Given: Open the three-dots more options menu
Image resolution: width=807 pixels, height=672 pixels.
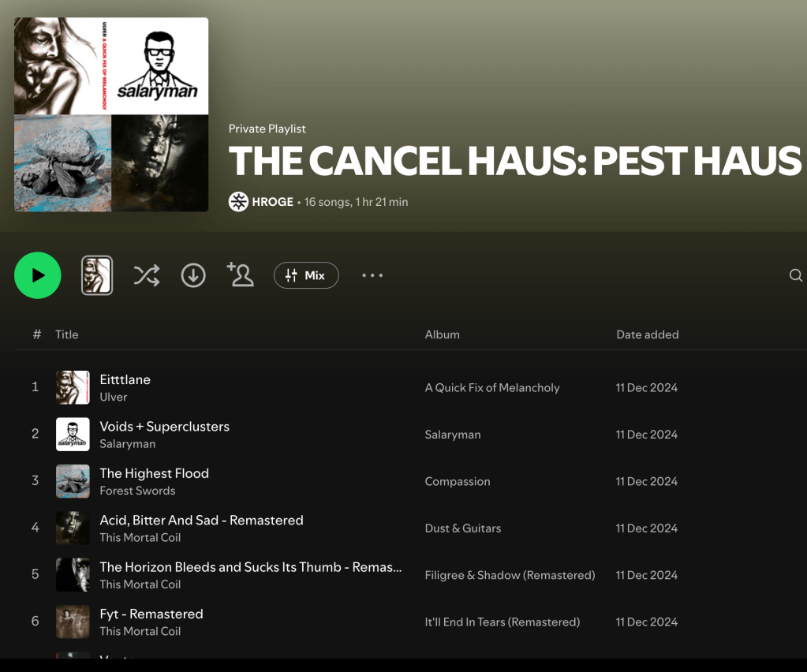Looking at the screenshot, I should [x=372, y=275].
